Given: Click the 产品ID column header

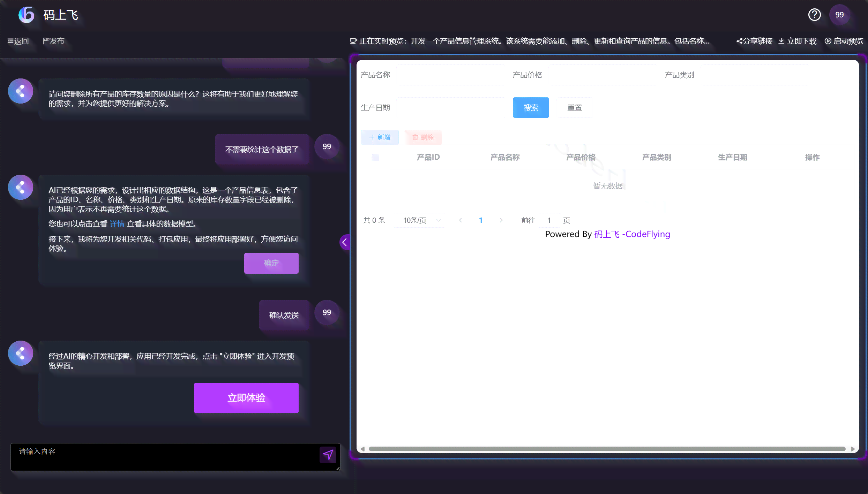Looking at the screenshot, I should click(428, 157).
